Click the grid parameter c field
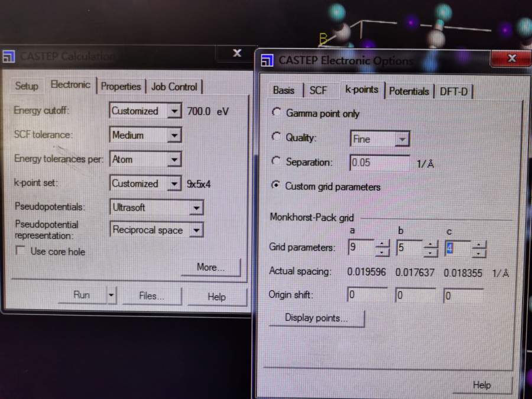The width and height of the screenshot is (532, 399). (458, 248)
